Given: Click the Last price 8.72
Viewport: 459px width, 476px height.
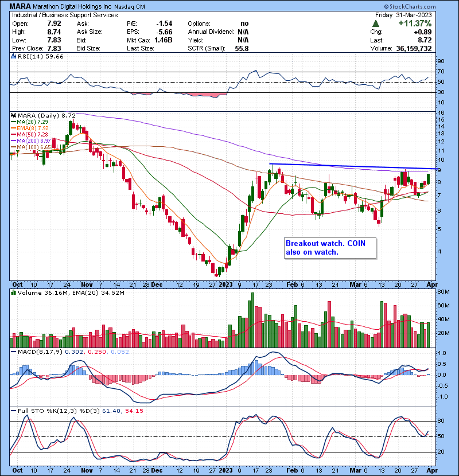Looking at the screenshot, I should (425, 40).
